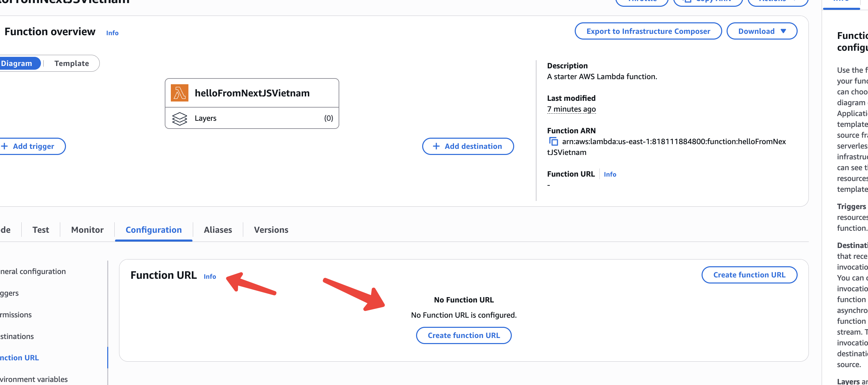Click the plus icon on Add trigger

pos(4,146)
